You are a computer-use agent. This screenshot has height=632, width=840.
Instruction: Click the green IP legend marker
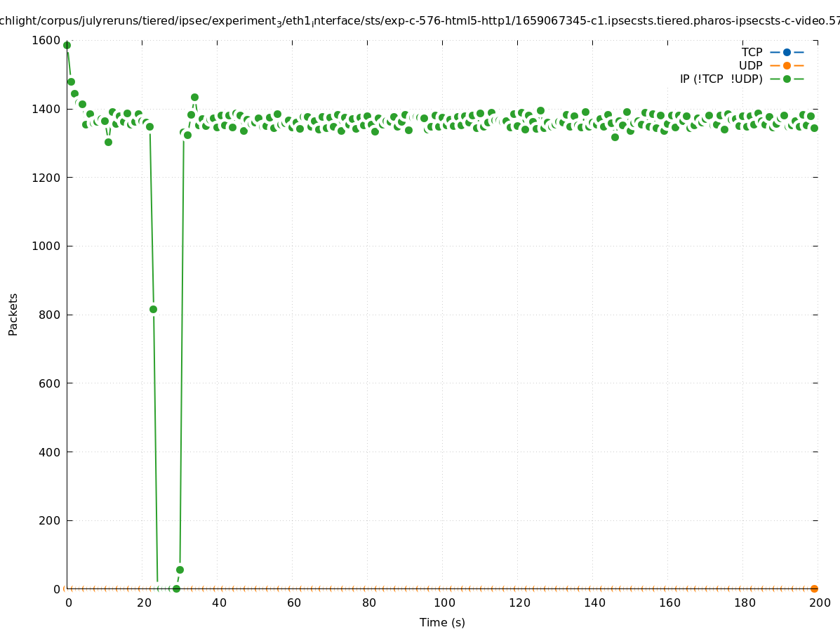[x=787, y=79]
